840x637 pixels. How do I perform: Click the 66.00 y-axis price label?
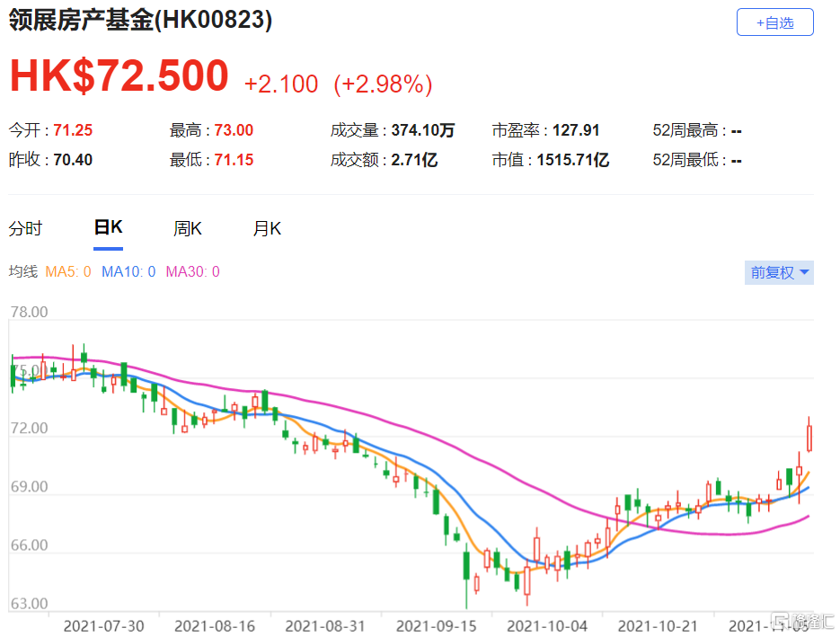29,544
